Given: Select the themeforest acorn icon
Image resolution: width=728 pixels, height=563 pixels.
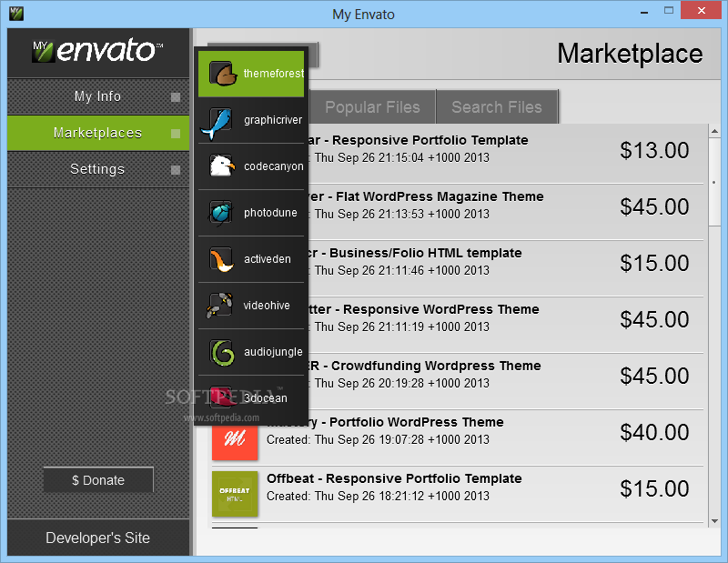Looking at the screenshot, I should coord(221,74).
